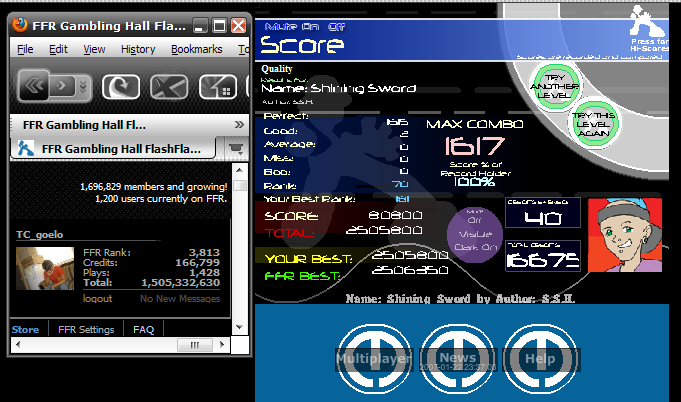Open the Bookmarks menu
The width and height of the screenshot is (681, 402).
click(x=197, y=49)
